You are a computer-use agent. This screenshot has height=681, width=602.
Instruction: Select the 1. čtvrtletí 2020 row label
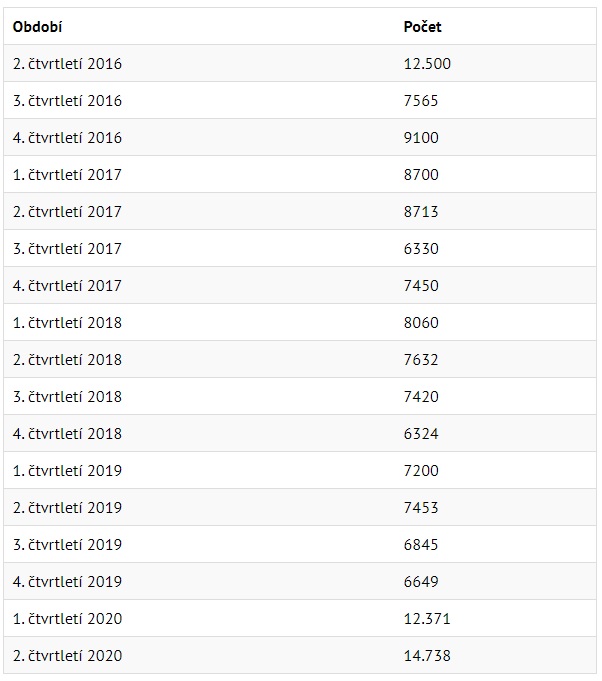pos(67,618)
